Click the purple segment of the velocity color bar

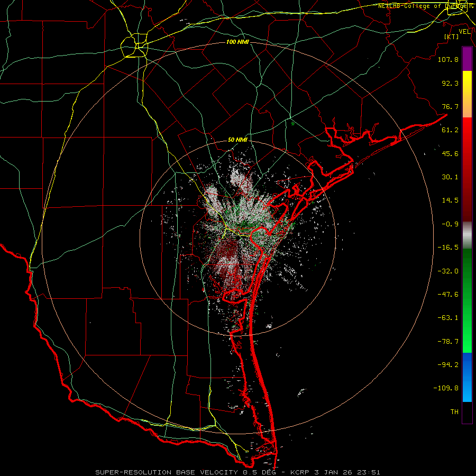point(467,59)
